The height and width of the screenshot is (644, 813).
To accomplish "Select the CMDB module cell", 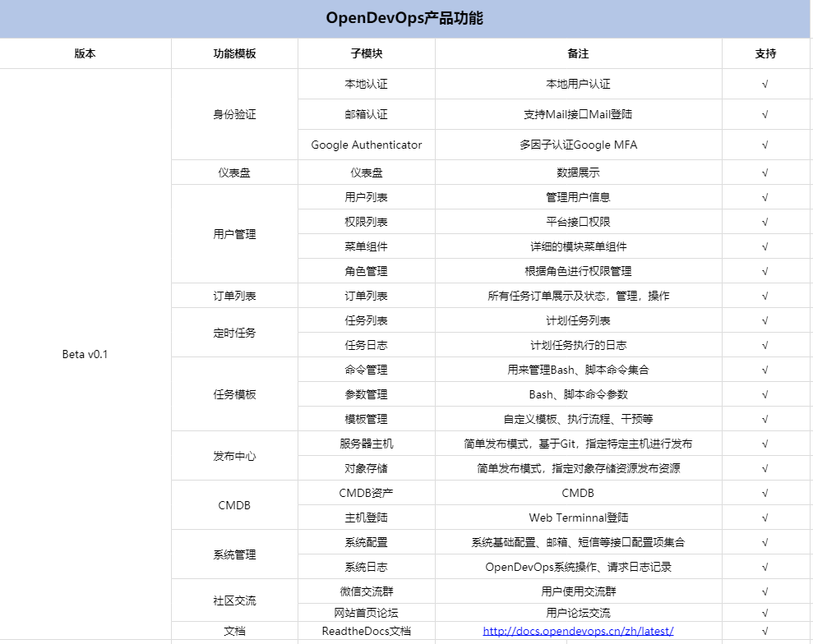I will [x=234, y=505].
